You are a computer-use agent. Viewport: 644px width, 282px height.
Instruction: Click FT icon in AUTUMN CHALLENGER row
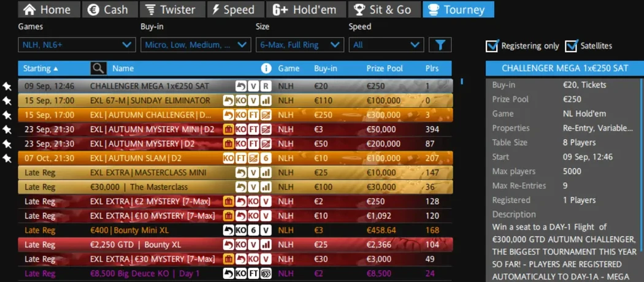tap(253, 115)
